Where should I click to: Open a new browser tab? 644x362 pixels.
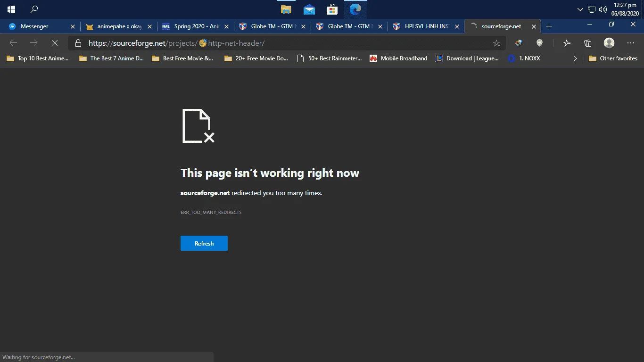[x=549, y=26]
